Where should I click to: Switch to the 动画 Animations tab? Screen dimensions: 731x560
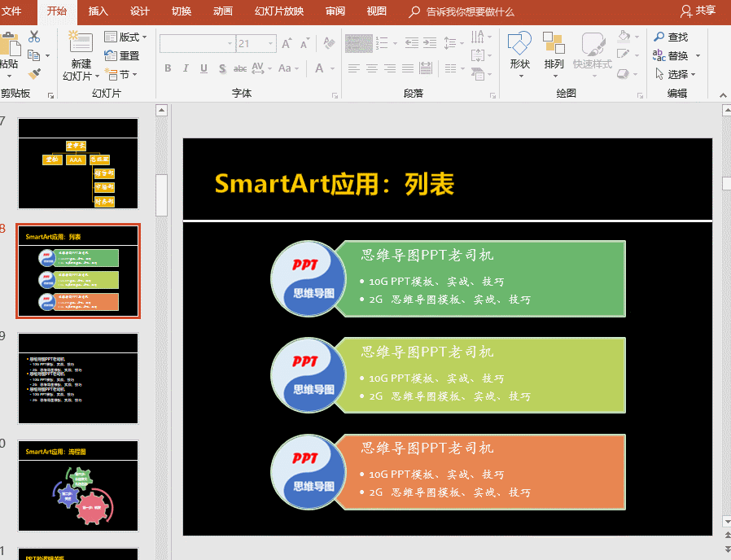pos(223,11)
